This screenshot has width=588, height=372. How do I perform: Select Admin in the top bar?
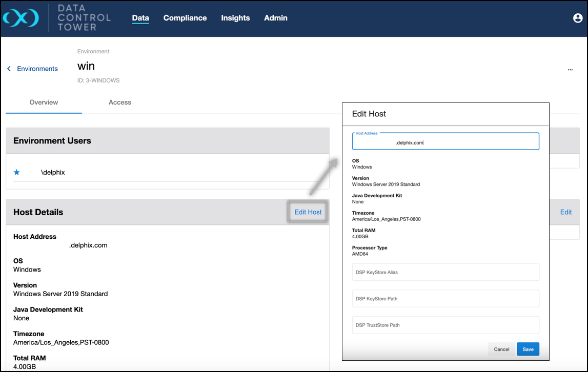(x=276, y=18)
